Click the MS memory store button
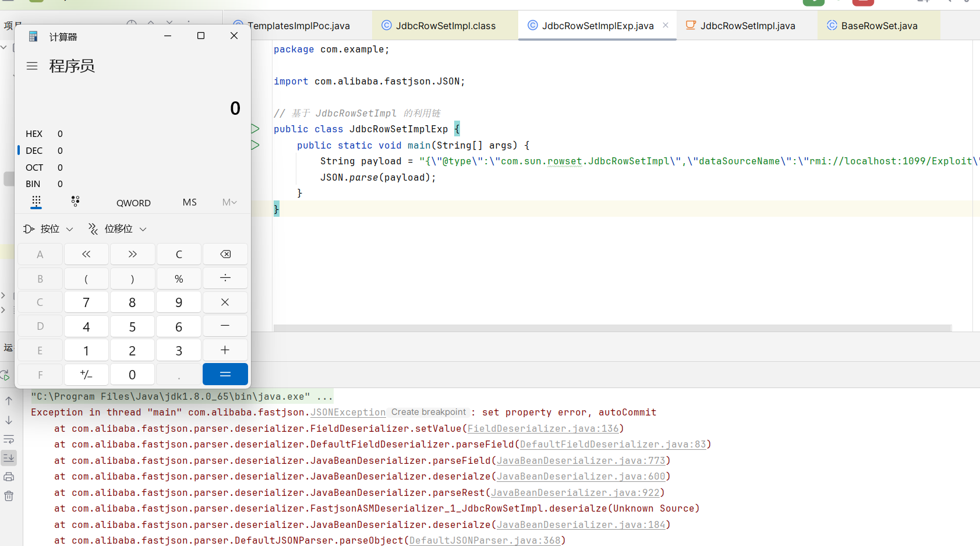Image resolution: width=980 pixels, height=546 pixels. [x=190, y=202]
